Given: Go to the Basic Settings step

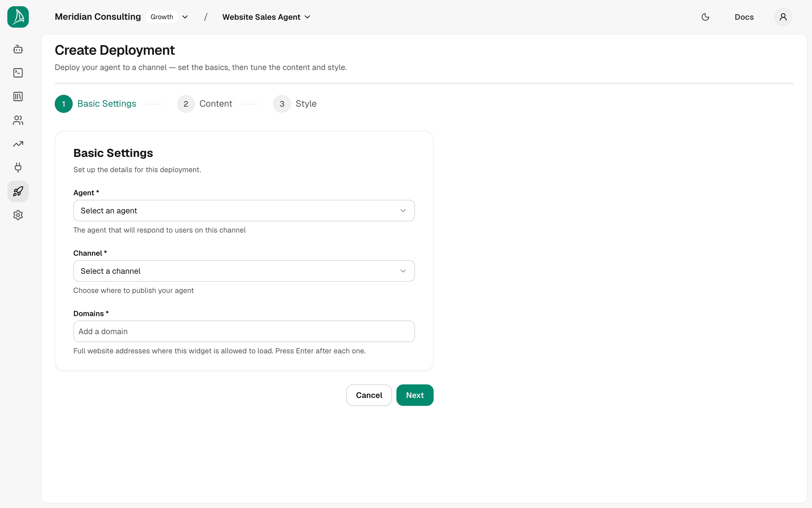Looking at the screenshot, I should pyautogui.click(x=96, y=104).
